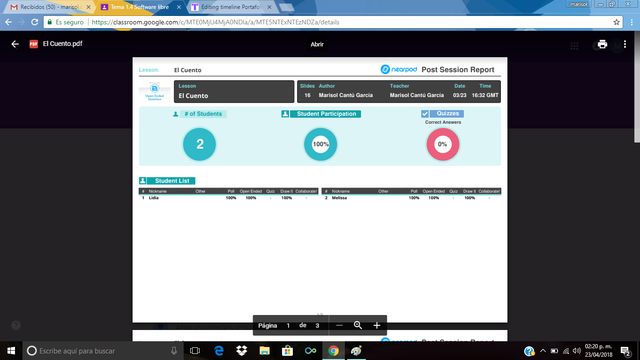Click the Student Participation person icon

[x=285, y=114]
